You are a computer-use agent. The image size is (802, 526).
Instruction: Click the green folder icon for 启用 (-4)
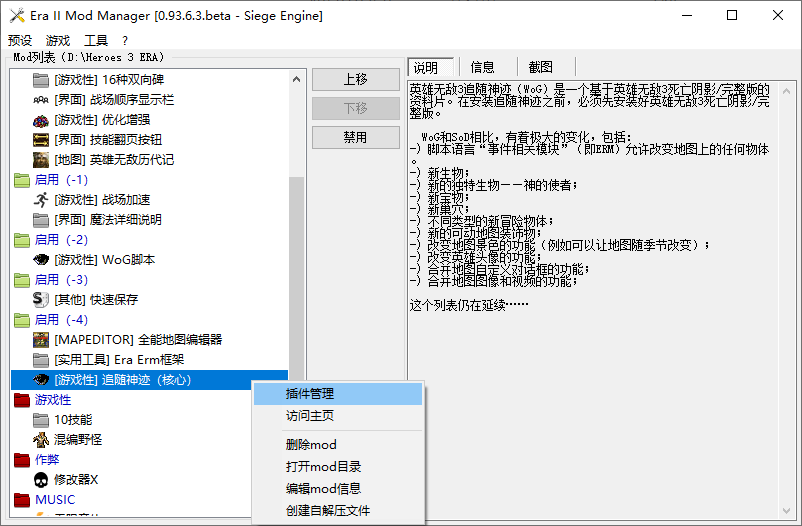click(x=22, y=320)
